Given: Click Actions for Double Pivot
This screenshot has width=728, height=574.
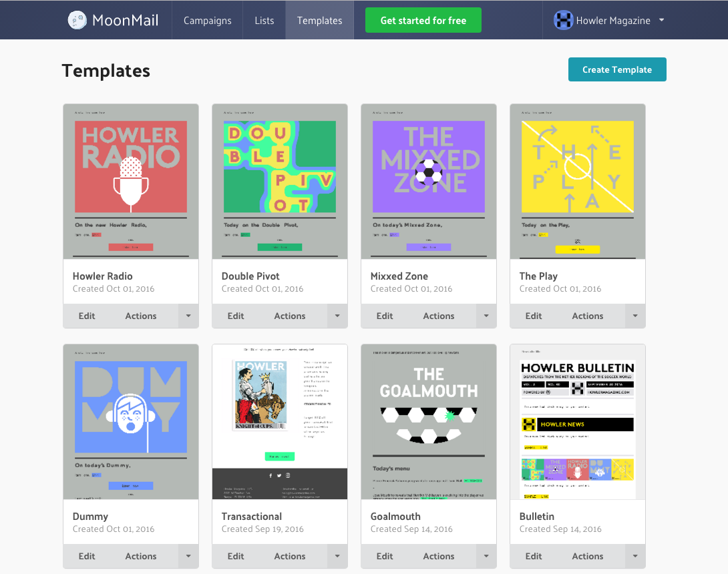Looking at the screenshot, I should pyautogui.click(x=290, y=316).
